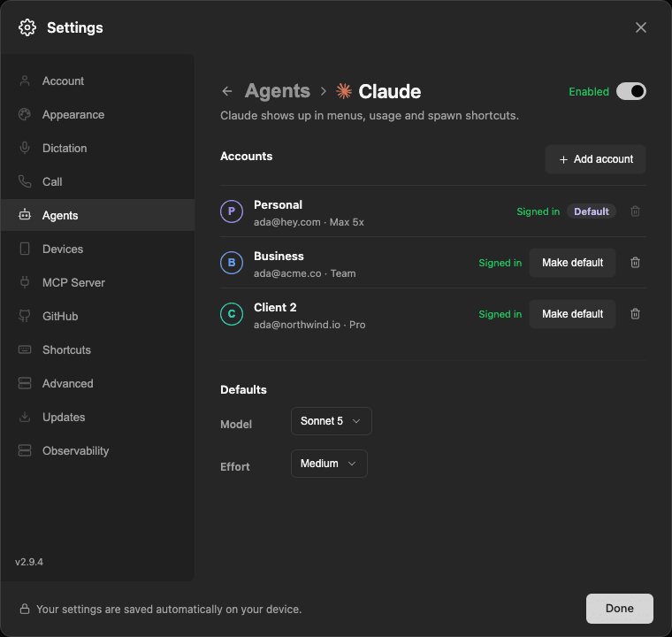
Task: Click the Business account name
Action: pyautogui.click(x=279, y=256)
